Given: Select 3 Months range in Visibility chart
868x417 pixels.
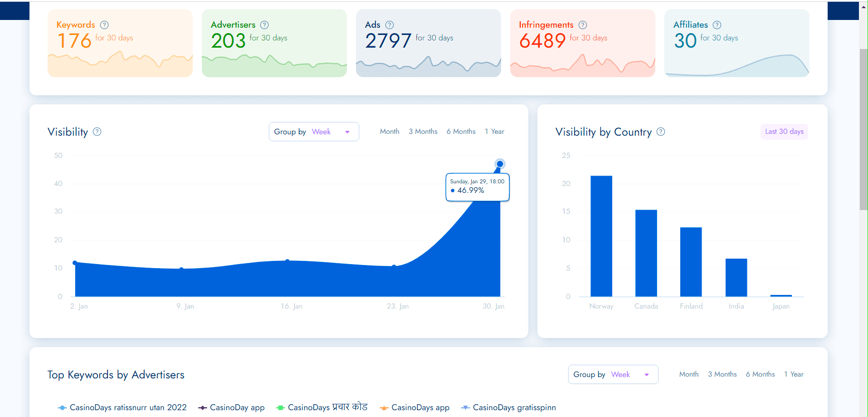Looking at the screenshot, I should click(423, 132).
